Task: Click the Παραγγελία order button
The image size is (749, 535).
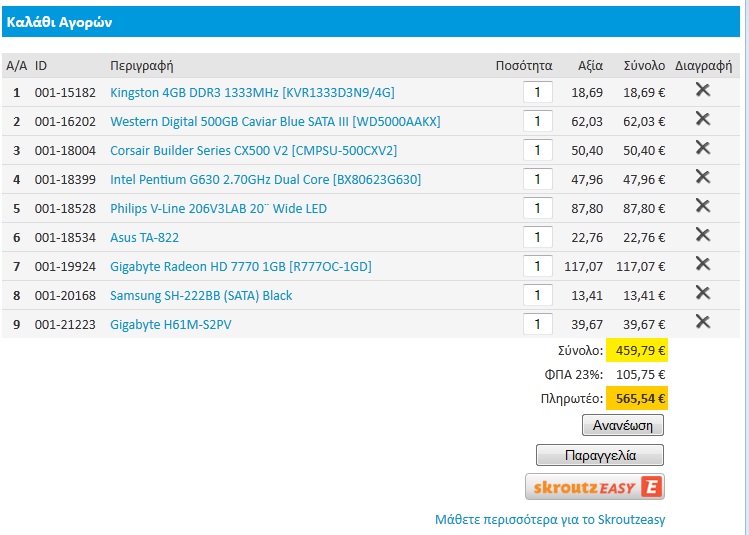Action: pos(600,455)
